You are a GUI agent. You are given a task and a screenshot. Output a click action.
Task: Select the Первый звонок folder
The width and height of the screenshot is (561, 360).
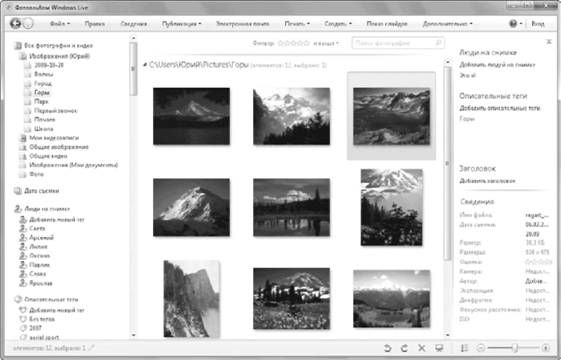55,111
